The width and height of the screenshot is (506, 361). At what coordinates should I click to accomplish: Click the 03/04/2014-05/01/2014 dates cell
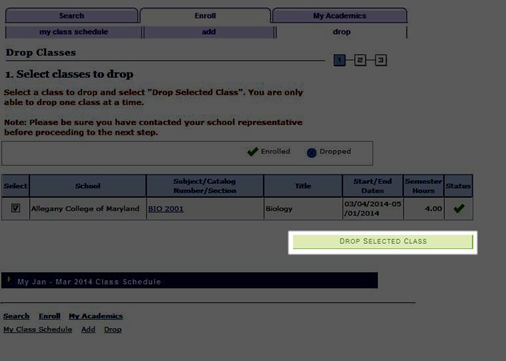[373, 209]
